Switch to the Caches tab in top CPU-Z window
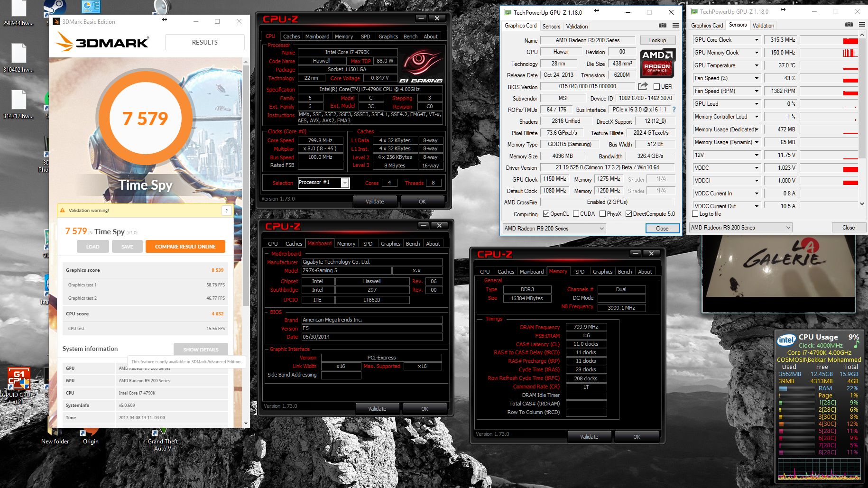This screenshot has height=488, width=868. pos(291,37)
